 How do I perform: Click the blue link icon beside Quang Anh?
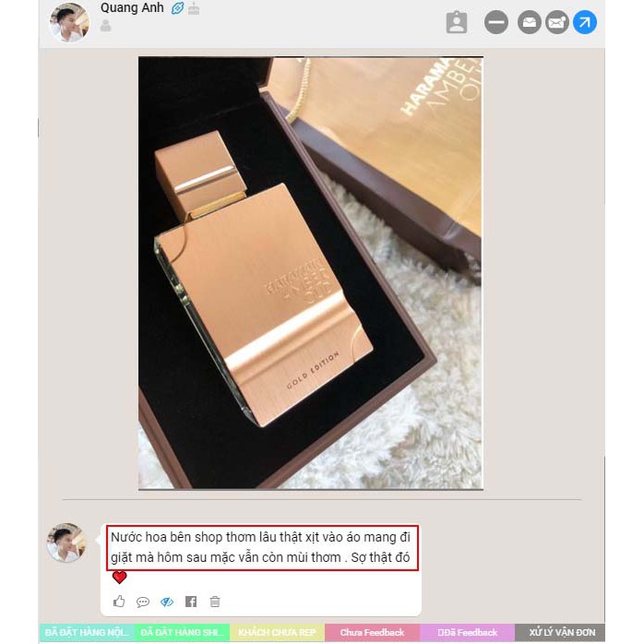(x=177, y=8)
